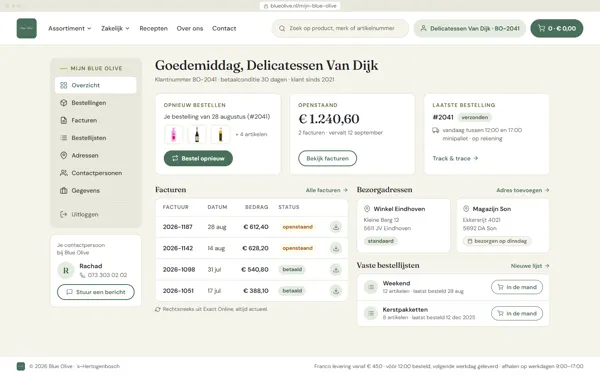600x376 pixels.
Task: Click the Kerstpakketten list icon
Action: 370,313
